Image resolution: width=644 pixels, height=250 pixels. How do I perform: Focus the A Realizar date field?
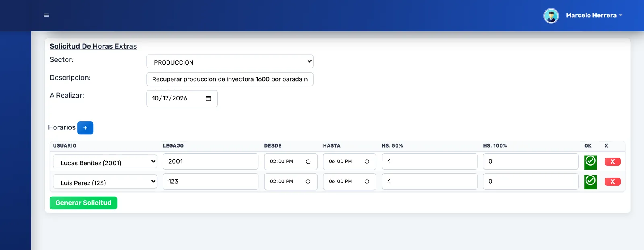182,98
